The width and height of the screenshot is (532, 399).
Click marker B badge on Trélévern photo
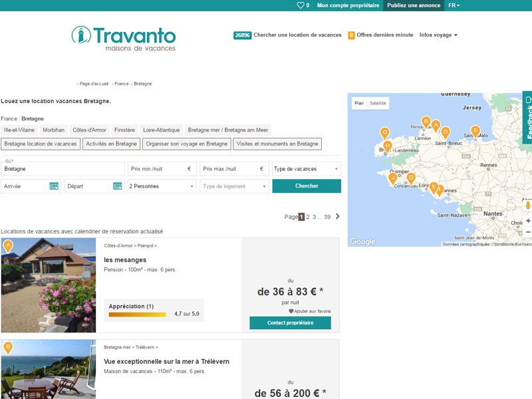[8, 348]
